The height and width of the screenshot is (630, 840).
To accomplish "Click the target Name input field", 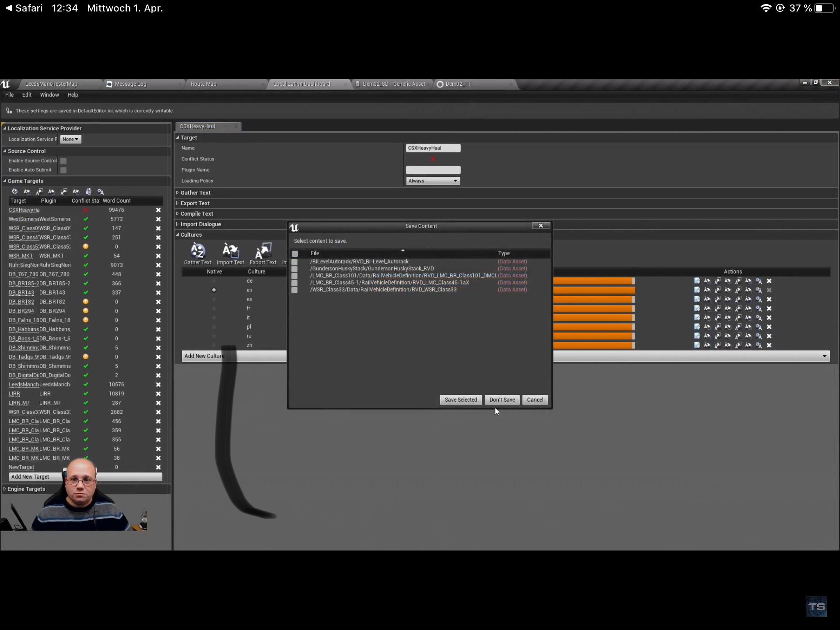I will click(433, 148).
